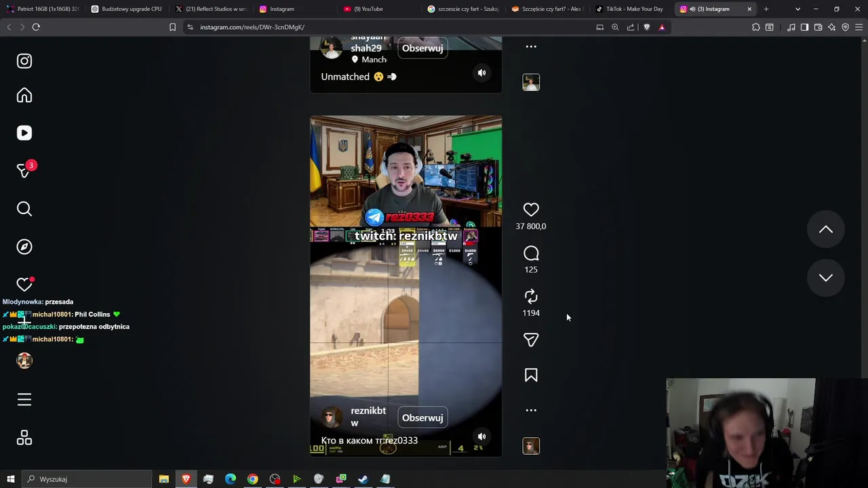Open audio thumbnail of reznikbtw reel
The image size is (868, 488).
coord(531,445)
